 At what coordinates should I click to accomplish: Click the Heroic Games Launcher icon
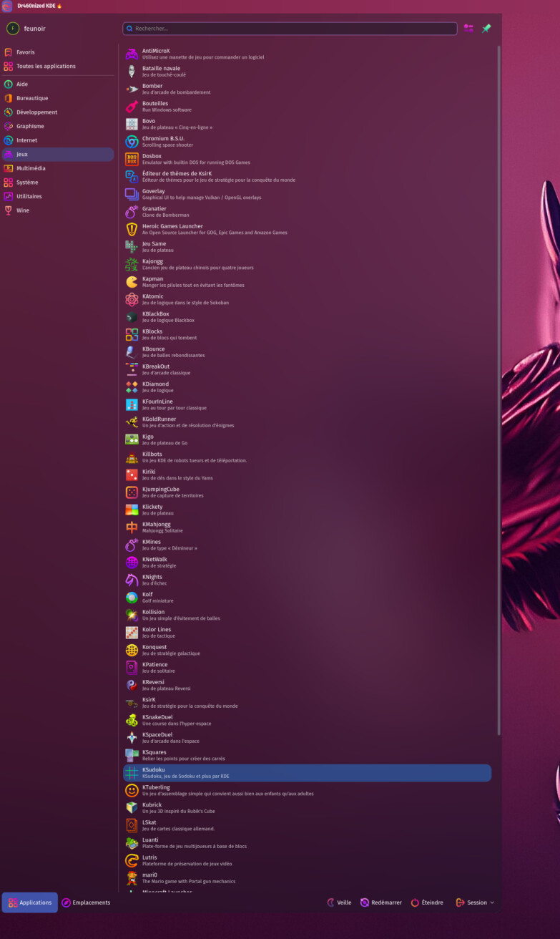click(132, 230)
